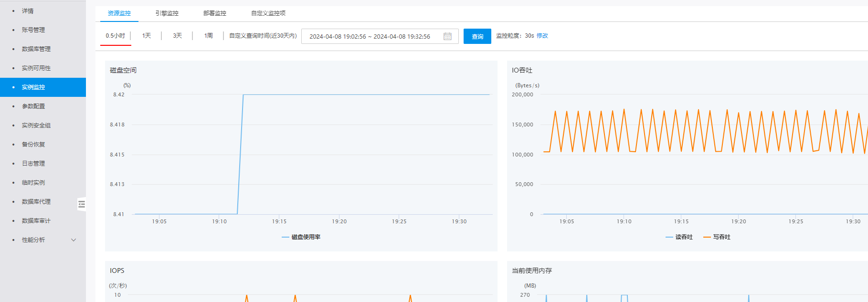Click the 修改 link for monitoring granularity
The image size is (868, 302).
[x=542, y=36]
